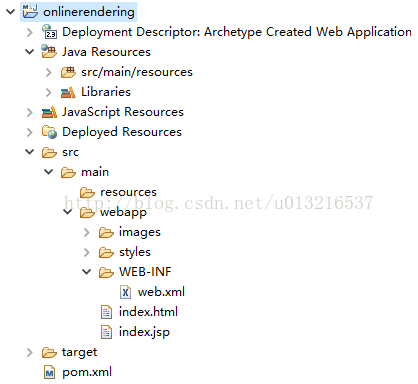
Task: Click the resources folder icon under main
Action: pyautogui.click(x=87, y=192)
